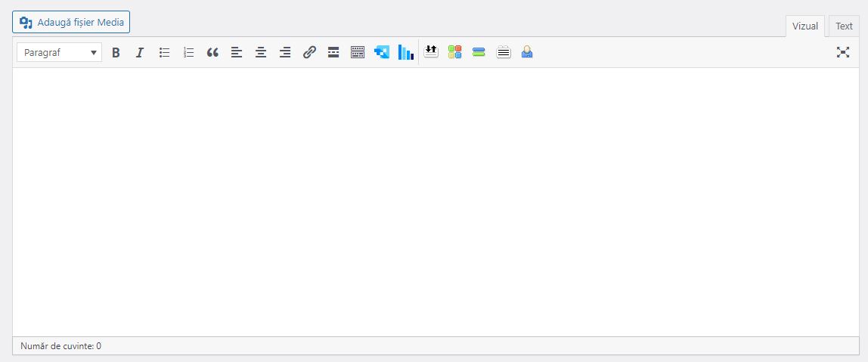Toggle bold formatting

[x=116, y=53]
